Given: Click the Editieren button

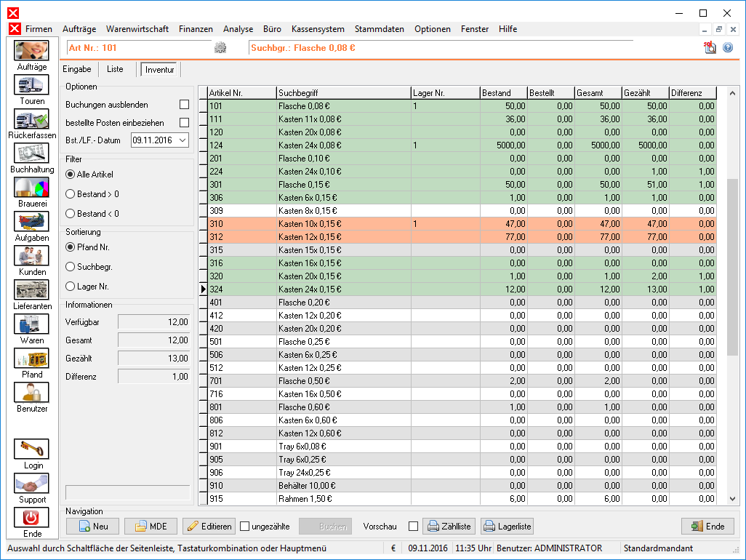Looking at the screenshot, I should [209, 527].
